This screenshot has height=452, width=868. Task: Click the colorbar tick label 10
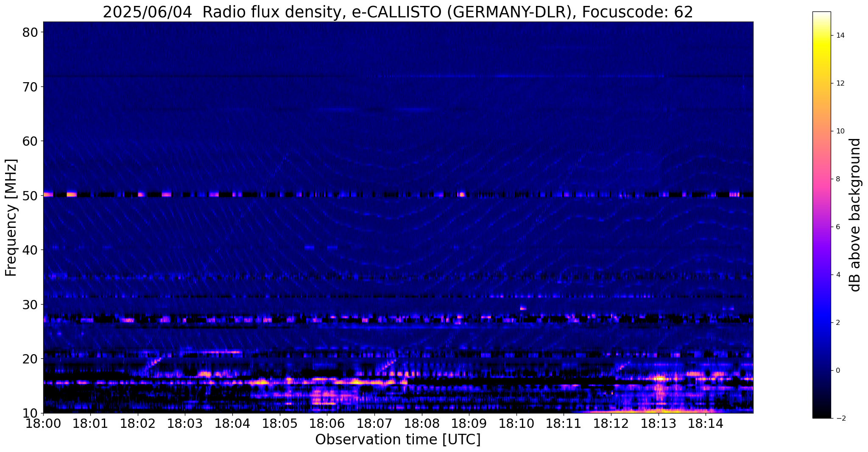(x=840, y=131)
